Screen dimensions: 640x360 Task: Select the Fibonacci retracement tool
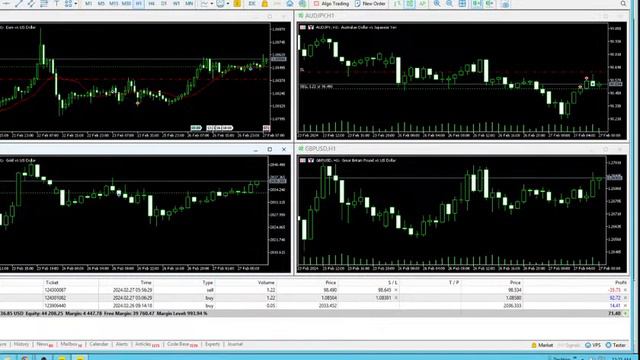click(44, 3)
